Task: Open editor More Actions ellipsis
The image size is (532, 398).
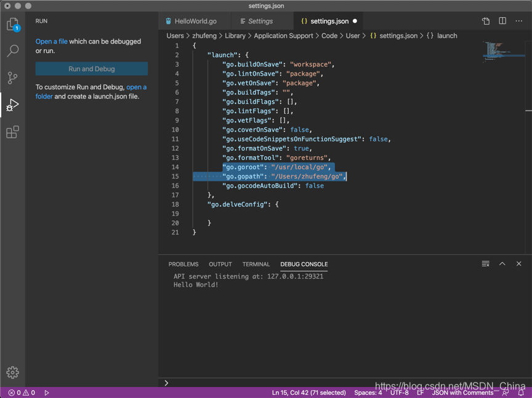Action: tap(519, 21)
